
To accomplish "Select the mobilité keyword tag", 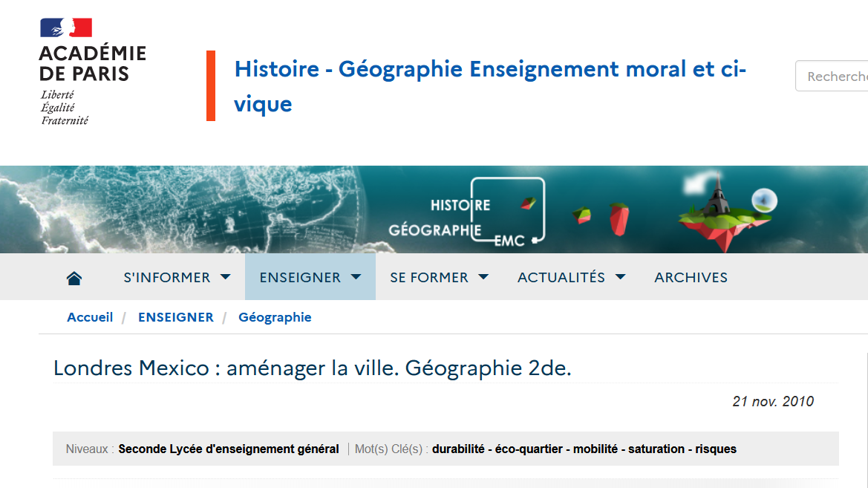I will [x=595, y=449].
